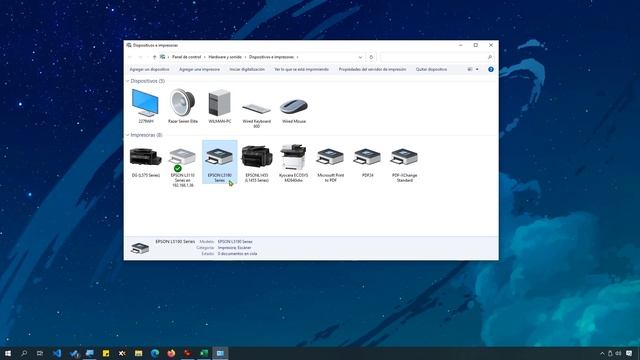Click Agregar un dispositivo
The width and height of the screenshot is (640, 360).
(149, 69)
